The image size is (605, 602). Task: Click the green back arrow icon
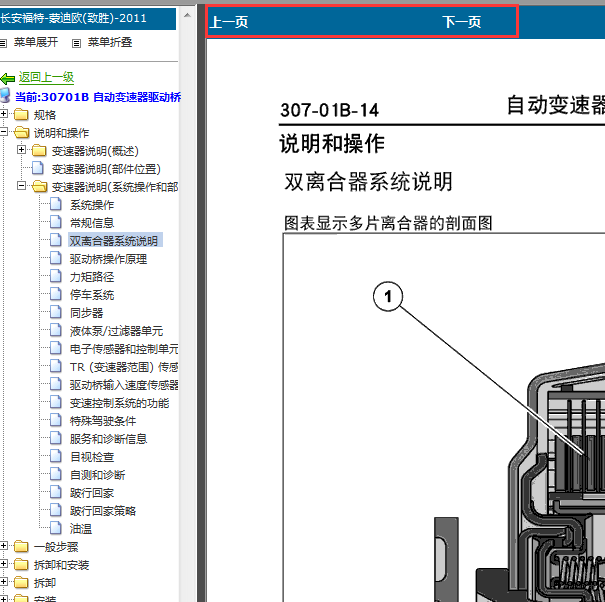click(x=8, y=79)
